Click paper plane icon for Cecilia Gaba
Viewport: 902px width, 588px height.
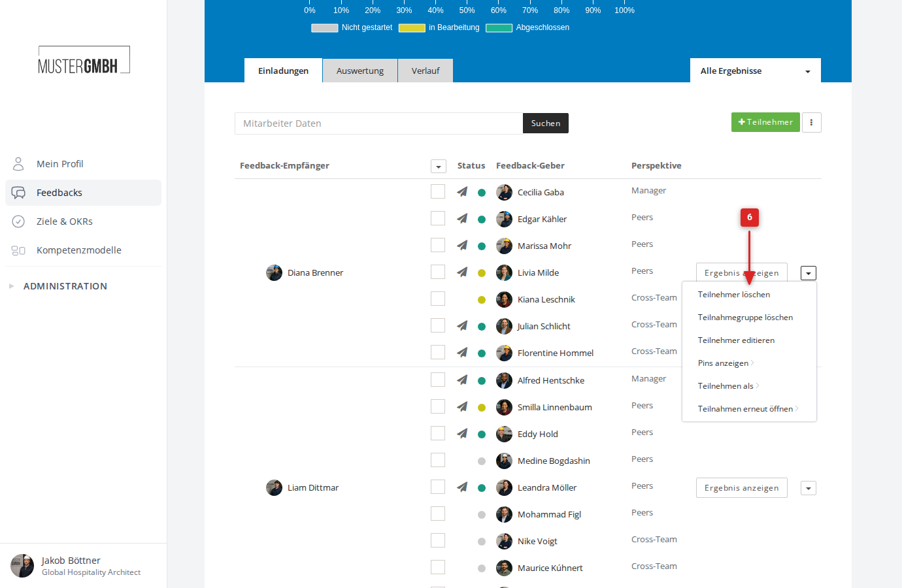point(462,192)
